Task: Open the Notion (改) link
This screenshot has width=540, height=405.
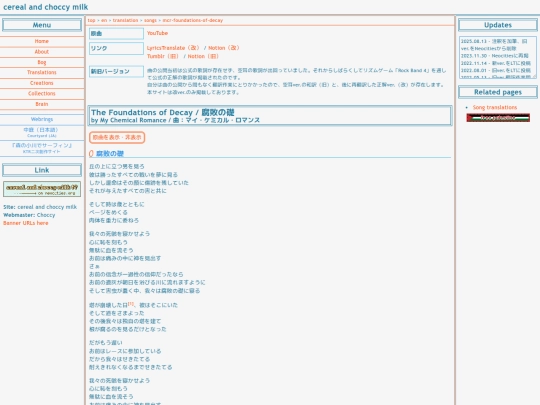Action: tap(224, 48)
